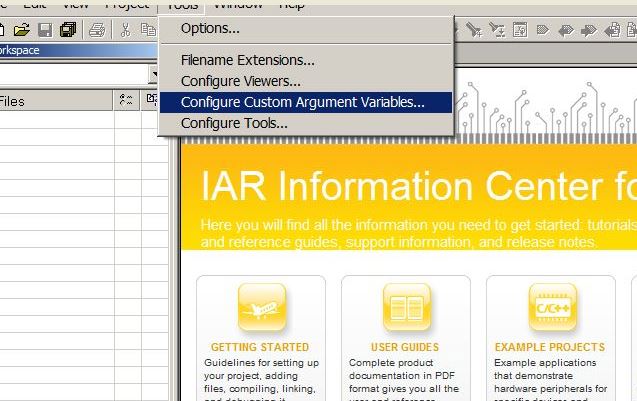Click 'Guidelines for setting up your project' text

(x=262, y=369)
